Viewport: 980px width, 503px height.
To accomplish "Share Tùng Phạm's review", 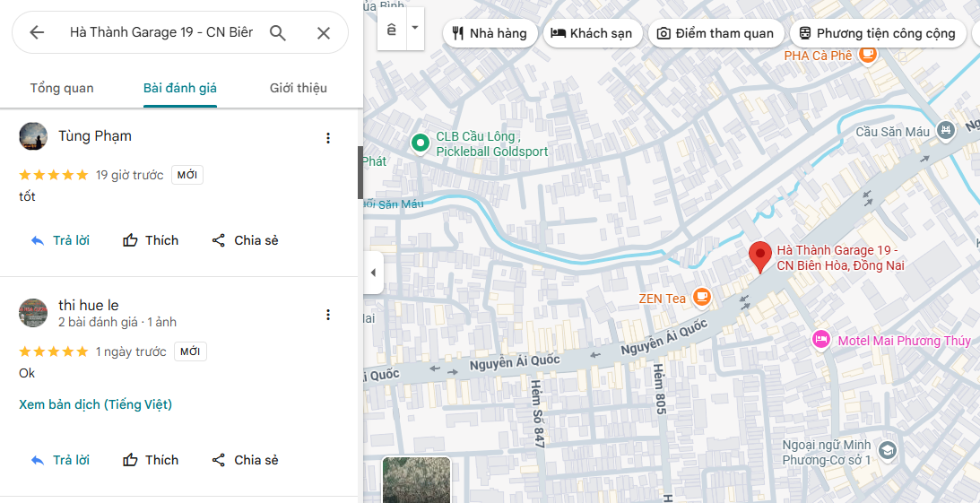I will pyautogui.click(x=245, y=240).
